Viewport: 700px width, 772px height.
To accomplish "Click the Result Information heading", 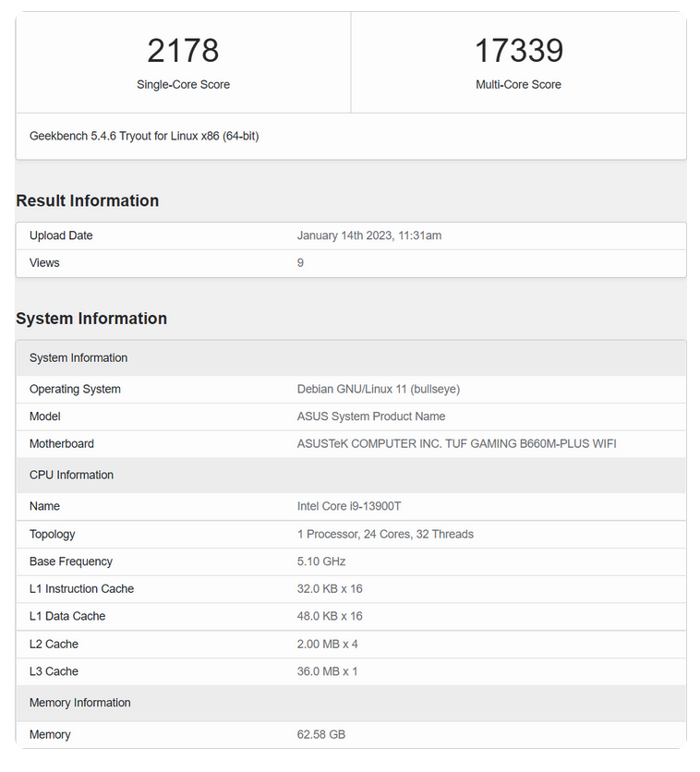I will [88, 201].
